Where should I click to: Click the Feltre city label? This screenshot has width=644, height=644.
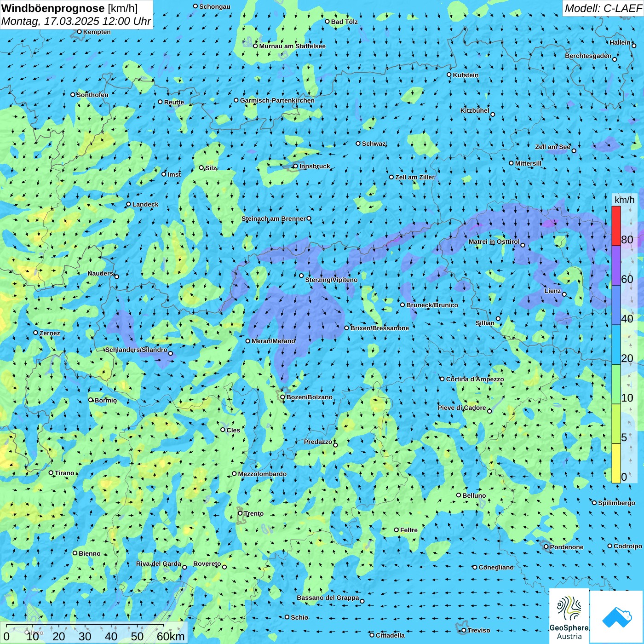(x=408, y=530)
